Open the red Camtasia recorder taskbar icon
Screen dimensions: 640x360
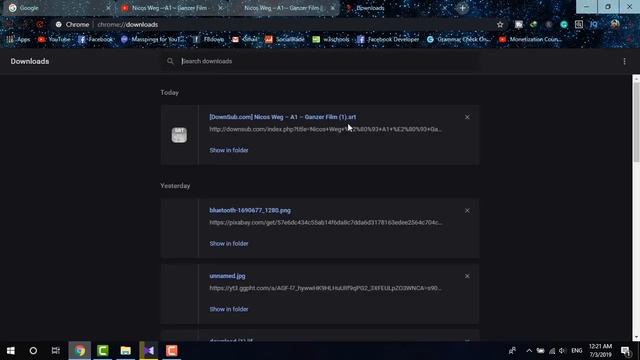[x=171, y=351]
